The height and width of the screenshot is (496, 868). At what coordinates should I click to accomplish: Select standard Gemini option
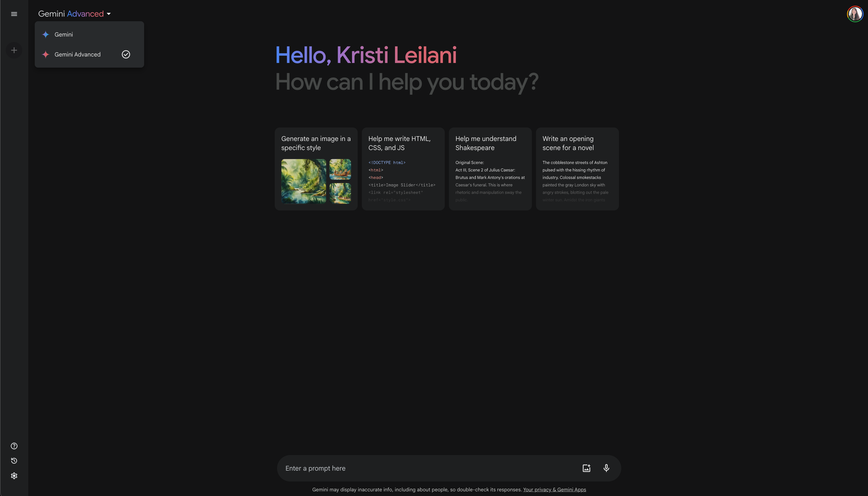point(64,34)
